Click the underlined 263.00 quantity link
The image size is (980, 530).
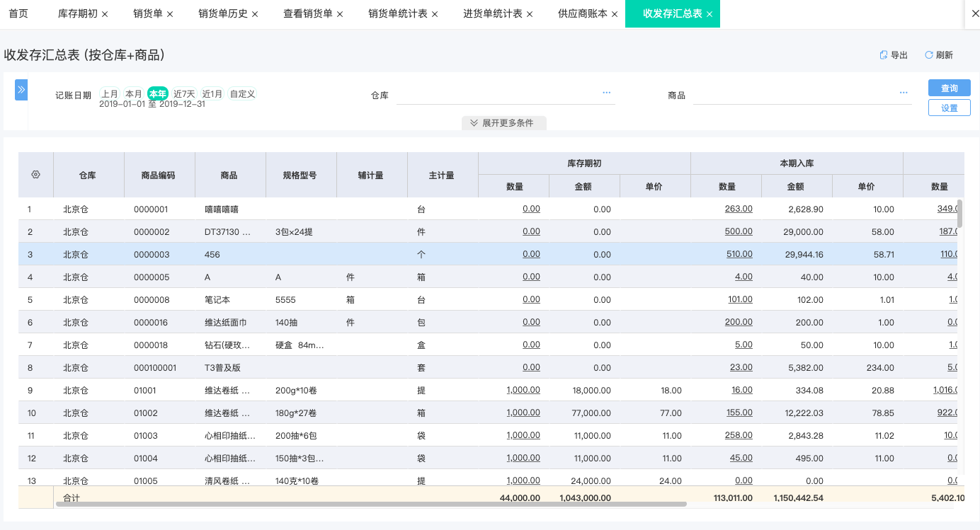tap(739, 208)
